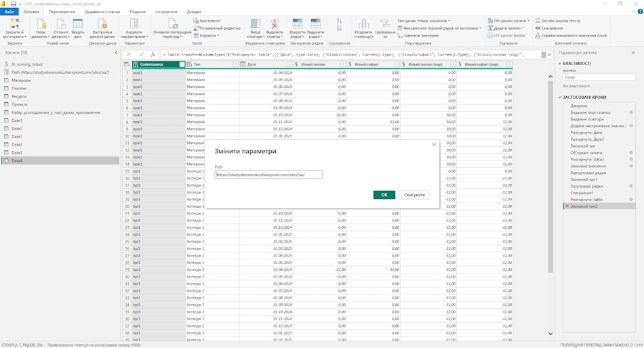Open the help question mark icon

pyautogui.click(x=639, y=12)
